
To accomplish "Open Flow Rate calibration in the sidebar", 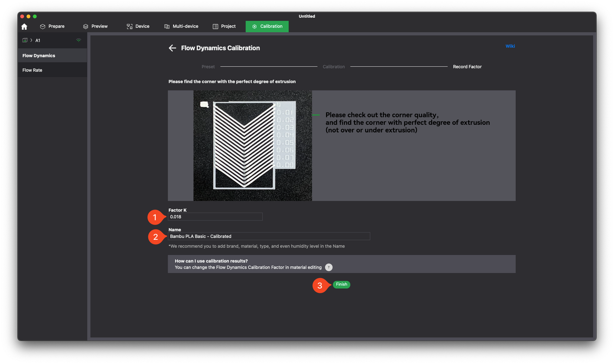I will coord(33,70).
